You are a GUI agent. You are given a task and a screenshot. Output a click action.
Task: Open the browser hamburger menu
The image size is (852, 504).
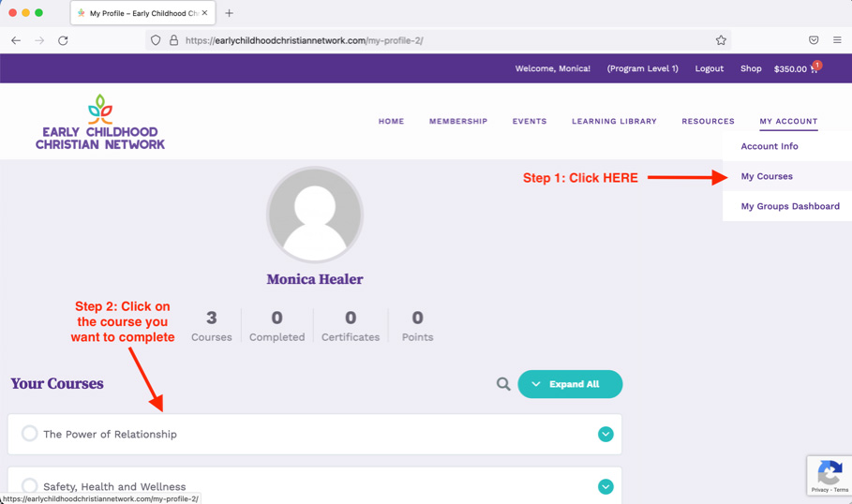tap(837, 40)
